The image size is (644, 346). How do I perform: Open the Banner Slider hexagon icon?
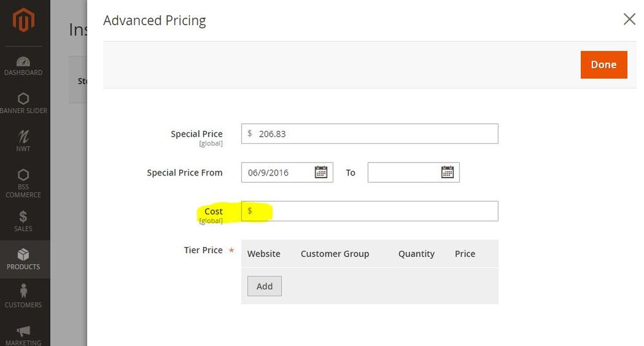coord(23,99)
